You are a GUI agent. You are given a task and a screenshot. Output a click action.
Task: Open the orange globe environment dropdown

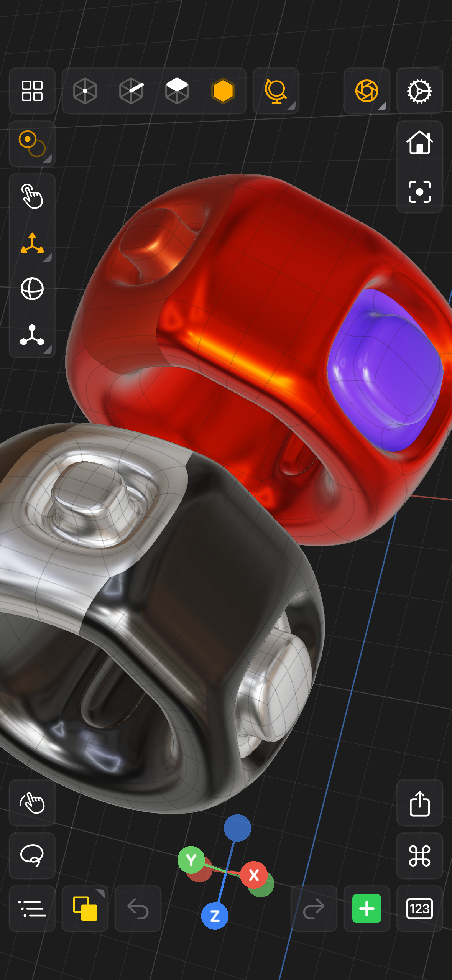(x=276, y=91)
